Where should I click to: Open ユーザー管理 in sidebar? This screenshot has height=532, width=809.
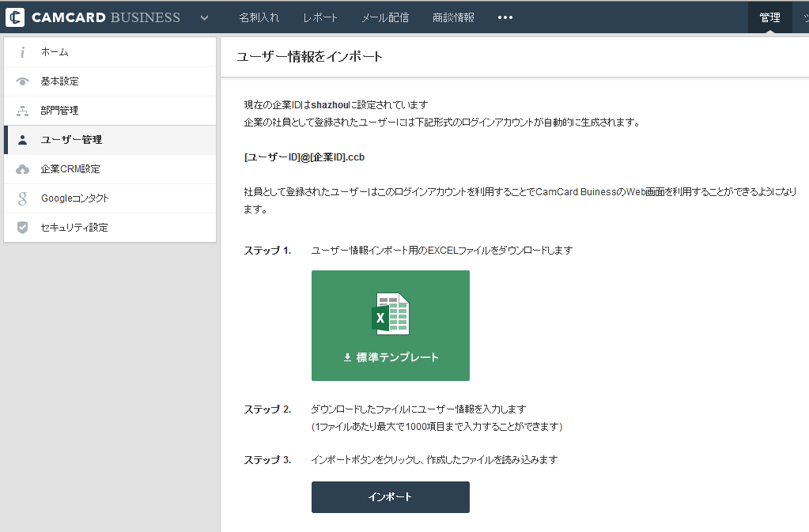point(110,140)
